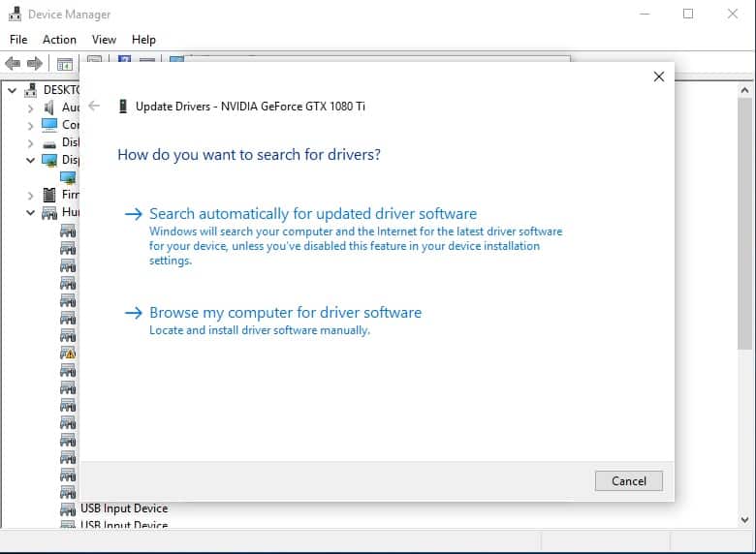The height and width of the screenshot is (554, 756).
Task: Select the DESKTOP computer root icon
Action: (x=31, y=90)
